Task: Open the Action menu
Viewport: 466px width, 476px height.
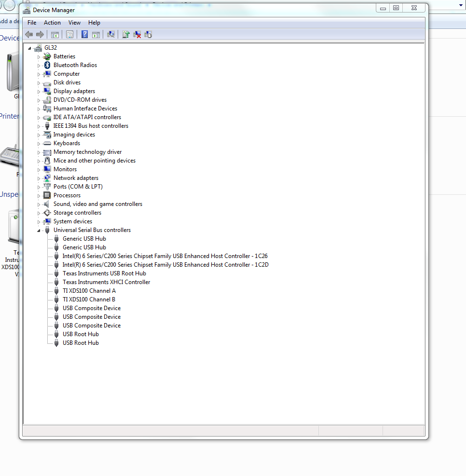Action: (x=52, y=23)
